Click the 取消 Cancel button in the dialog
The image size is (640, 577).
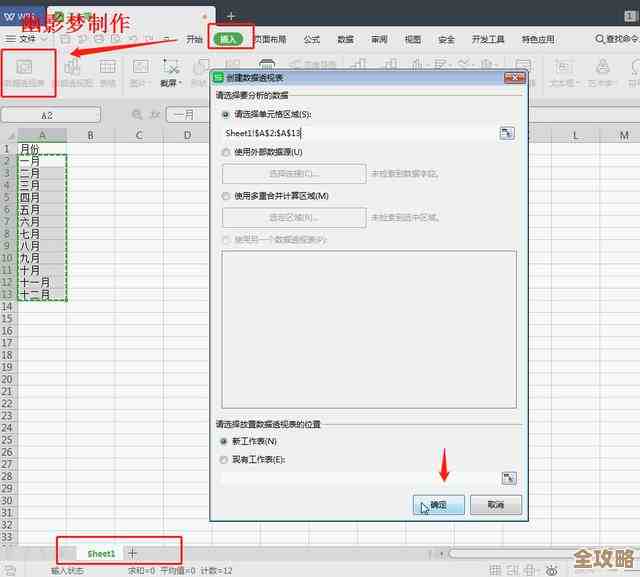pos(496,505)
